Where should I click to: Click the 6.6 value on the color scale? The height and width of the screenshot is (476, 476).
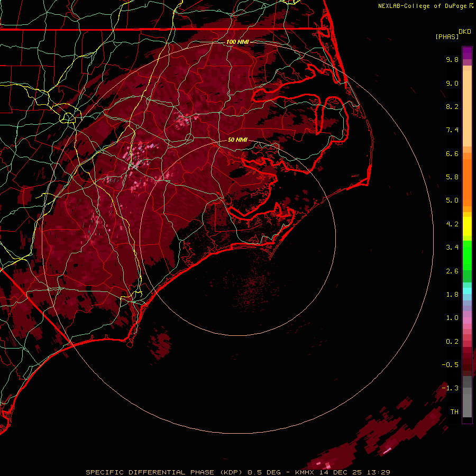tap(452, 153)
